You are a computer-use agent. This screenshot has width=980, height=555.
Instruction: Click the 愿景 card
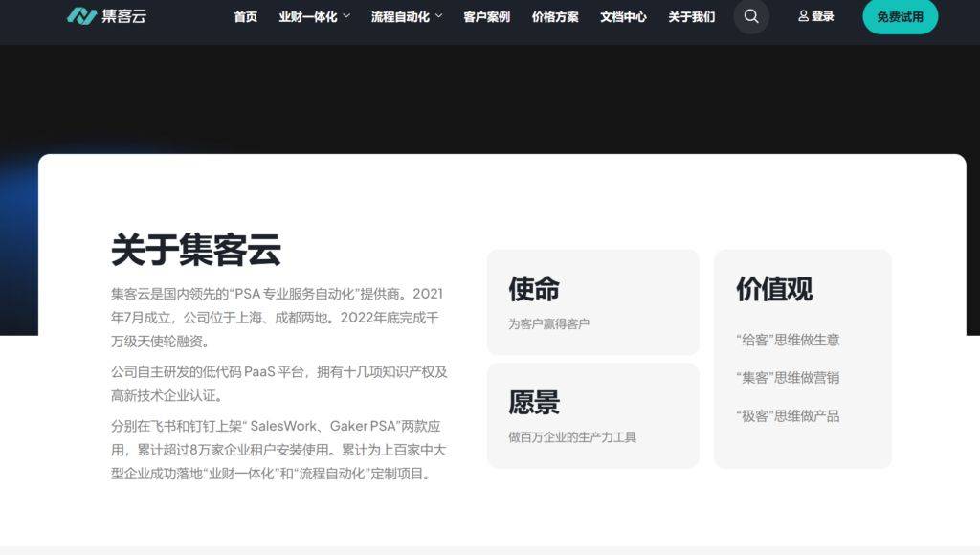[x=593, y=415]
